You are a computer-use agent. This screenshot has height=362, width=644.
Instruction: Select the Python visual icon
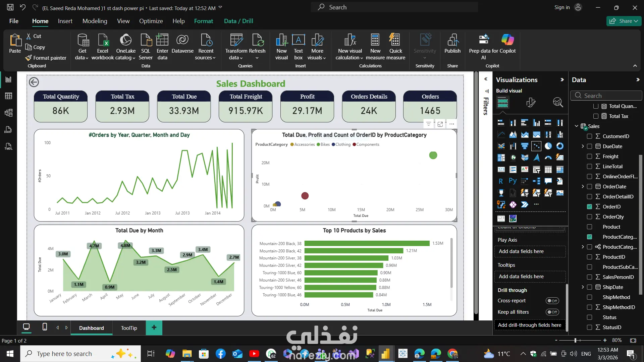(x=513, y=181)
